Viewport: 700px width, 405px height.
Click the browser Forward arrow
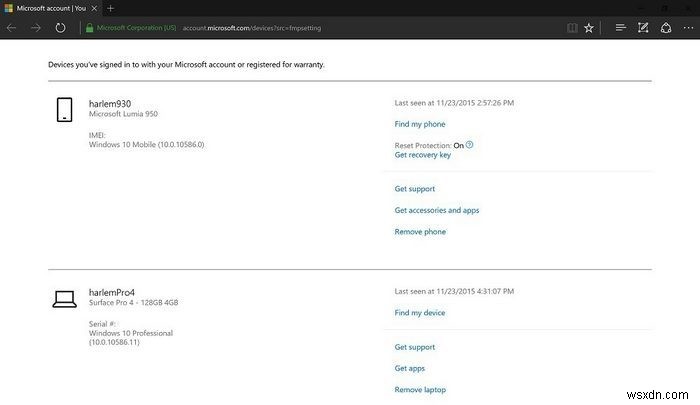point(36,29)
